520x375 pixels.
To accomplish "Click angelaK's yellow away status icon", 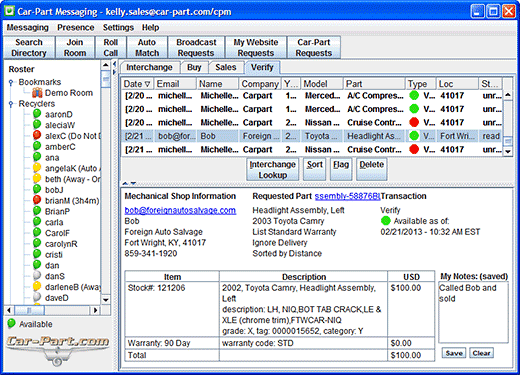I will pos(37,168).
